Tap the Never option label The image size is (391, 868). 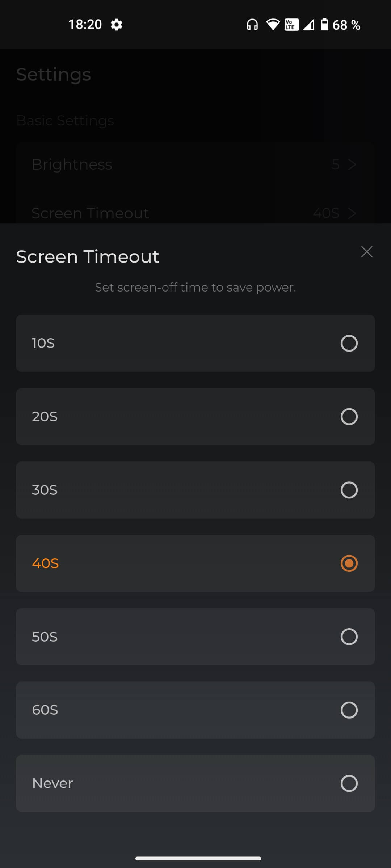tap(52, 783)
